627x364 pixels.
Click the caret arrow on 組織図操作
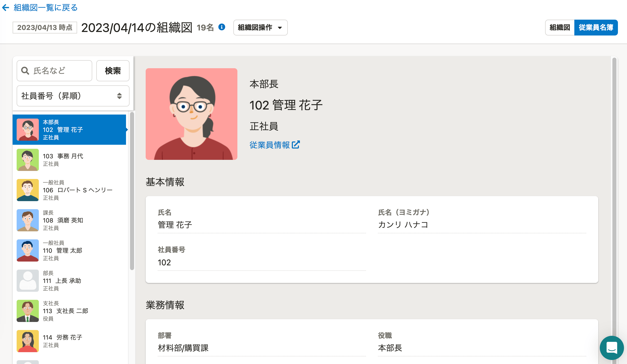pos(280,28)
